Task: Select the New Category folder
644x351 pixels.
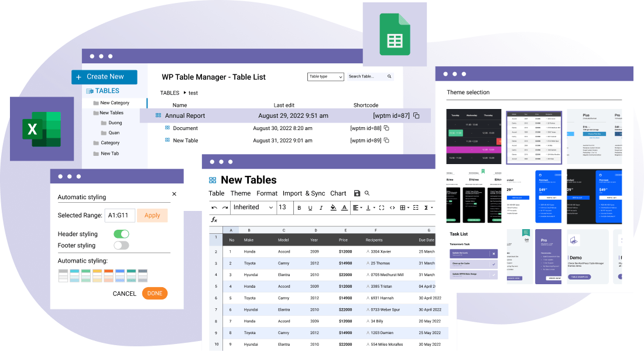Action: pos(114,103)
